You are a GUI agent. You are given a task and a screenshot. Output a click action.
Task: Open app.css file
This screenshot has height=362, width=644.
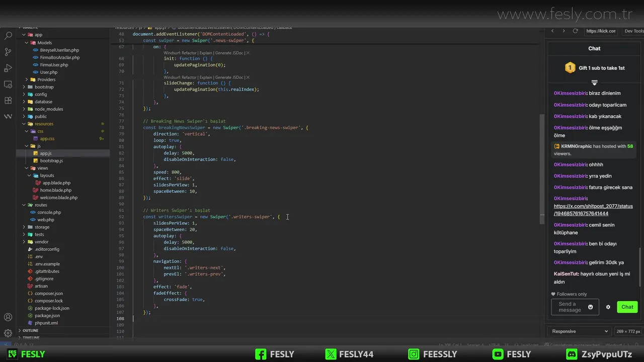tap(47, 139)
